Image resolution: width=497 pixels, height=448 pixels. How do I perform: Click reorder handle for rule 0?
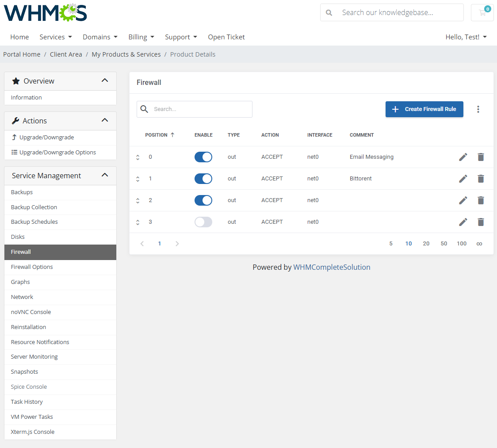pyautogui.click(x=138, y=157)
